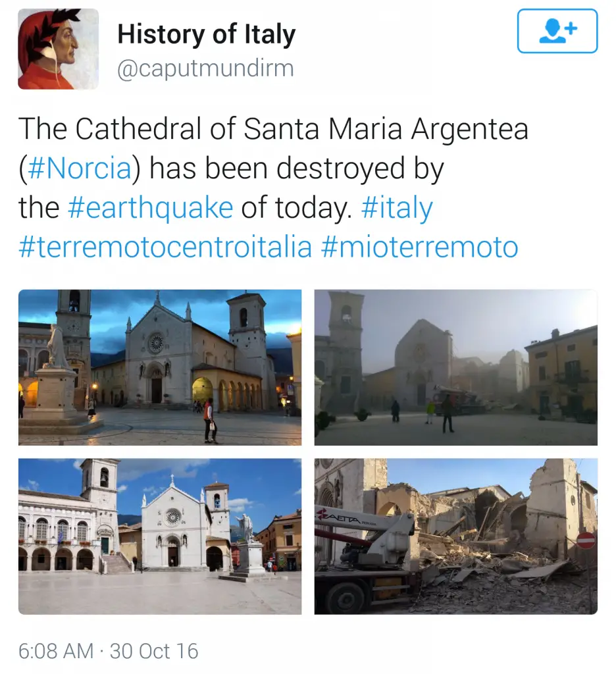View the sunny white cathedral photo
Viewport: 616px width, 674px height.
tap(160, 536)
